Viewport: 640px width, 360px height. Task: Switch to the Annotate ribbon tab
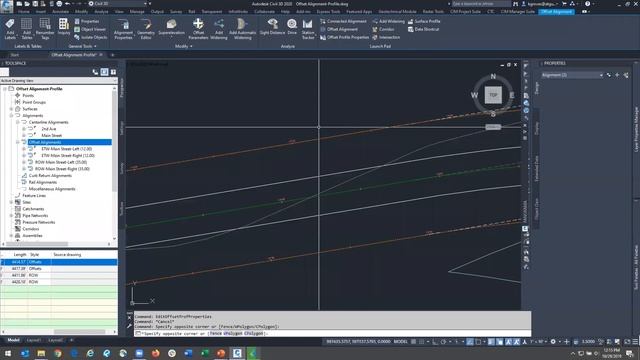(60, 11)
